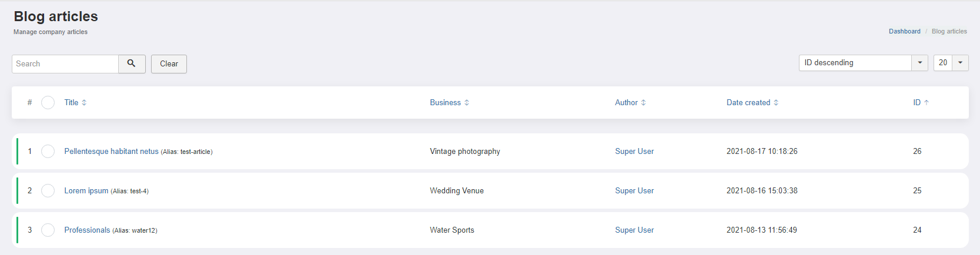Screen dimensions: 980x255
Task: Focus the Search input field
Action: [x=65, y=63]
